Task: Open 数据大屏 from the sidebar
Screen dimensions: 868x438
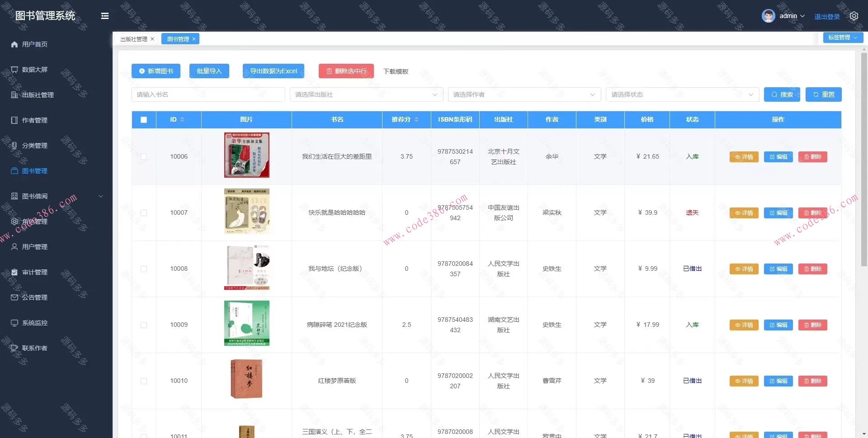Action: 34,70
